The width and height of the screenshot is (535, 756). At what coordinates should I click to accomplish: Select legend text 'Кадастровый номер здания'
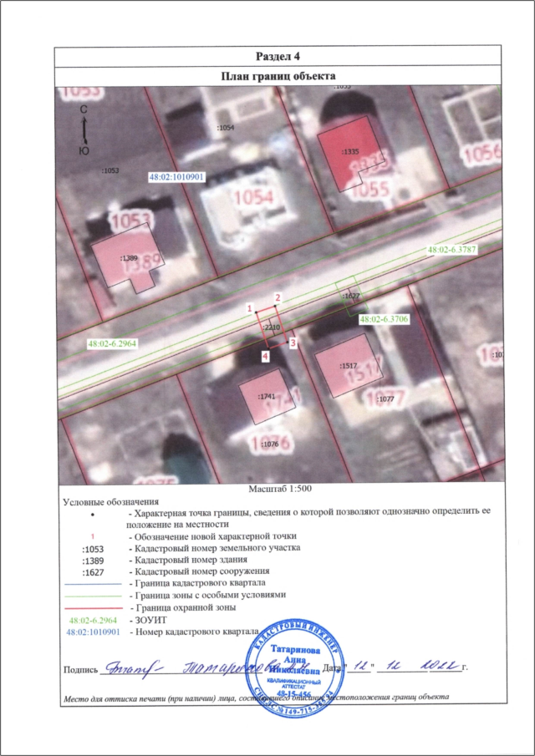(x=190, y=560)
